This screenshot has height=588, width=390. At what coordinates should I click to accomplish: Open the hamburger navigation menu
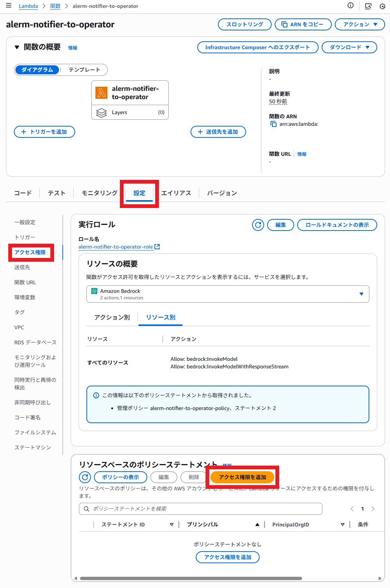coord(9,6)
